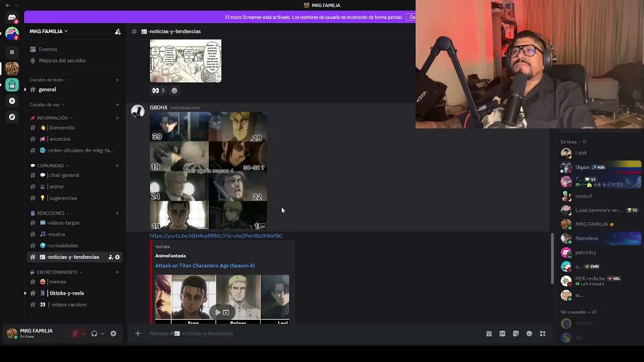Open the pink-house server with 2 notifications
The image size is (644, 362).
click(12, 34)
